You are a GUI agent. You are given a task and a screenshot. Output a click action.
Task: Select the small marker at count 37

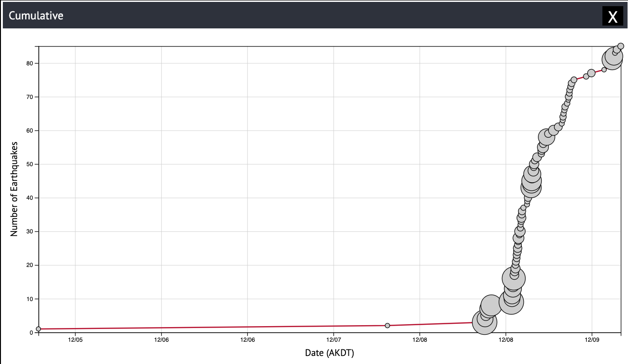point(524,208)
